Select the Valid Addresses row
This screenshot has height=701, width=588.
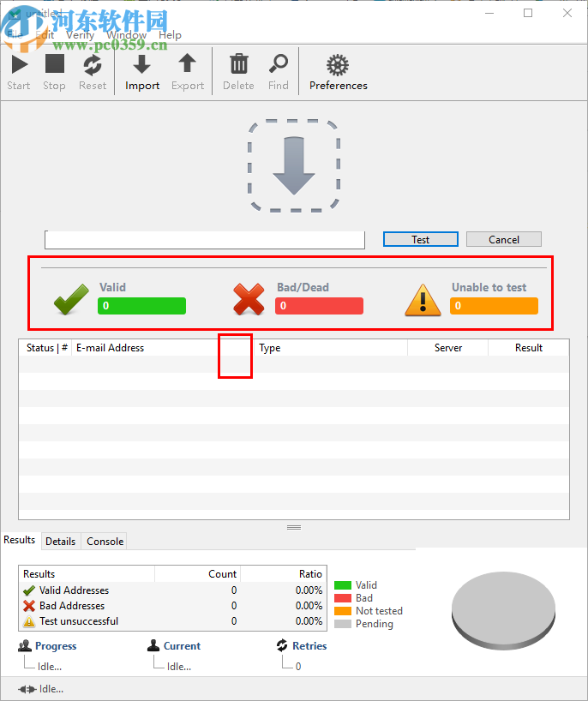[172, 590]
